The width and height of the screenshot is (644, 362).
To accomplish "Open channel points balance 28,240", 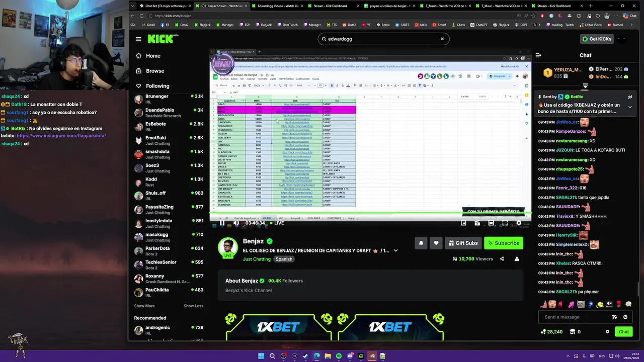I will click(551, 332).
